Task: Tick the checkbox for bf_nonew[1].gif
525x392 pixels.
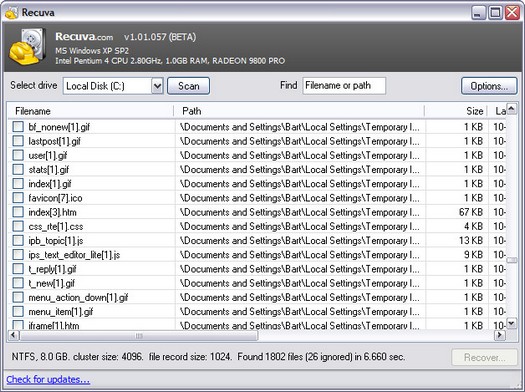Action: pyautogui.click(x=18, y=127)
